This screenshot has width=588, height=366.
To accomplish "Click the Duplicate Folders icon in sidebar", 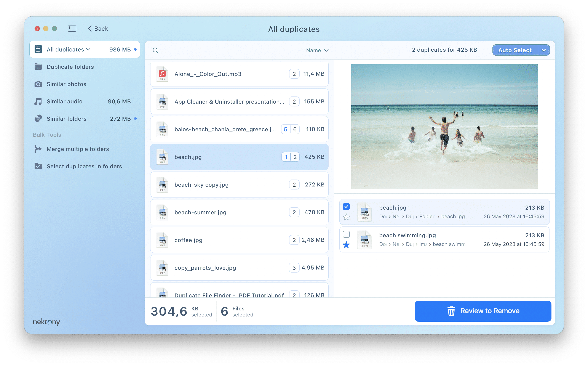I will pyautogui.click(x=38, y=67).
